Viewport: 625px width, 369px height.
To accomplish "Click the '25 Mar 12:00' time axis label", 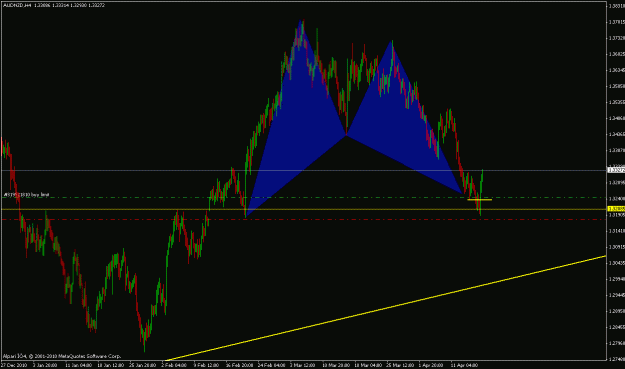I will [x=400, y=365].
